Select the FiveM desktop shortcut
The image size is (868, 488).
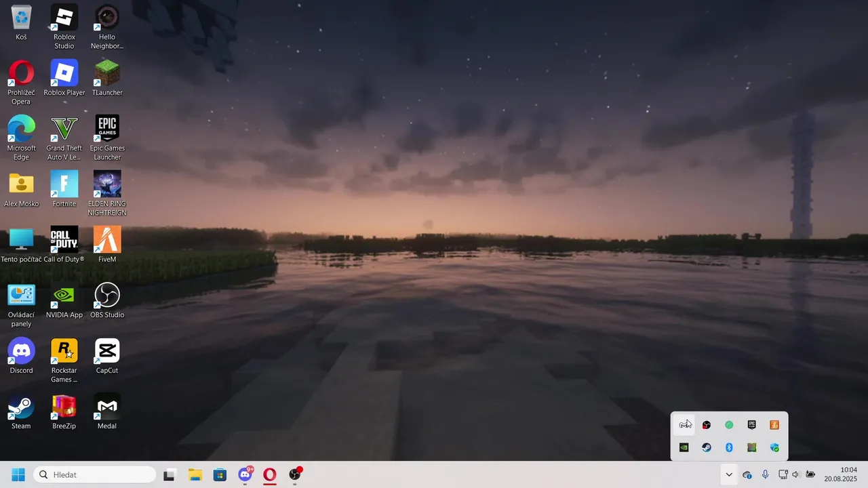coord(107,245)
